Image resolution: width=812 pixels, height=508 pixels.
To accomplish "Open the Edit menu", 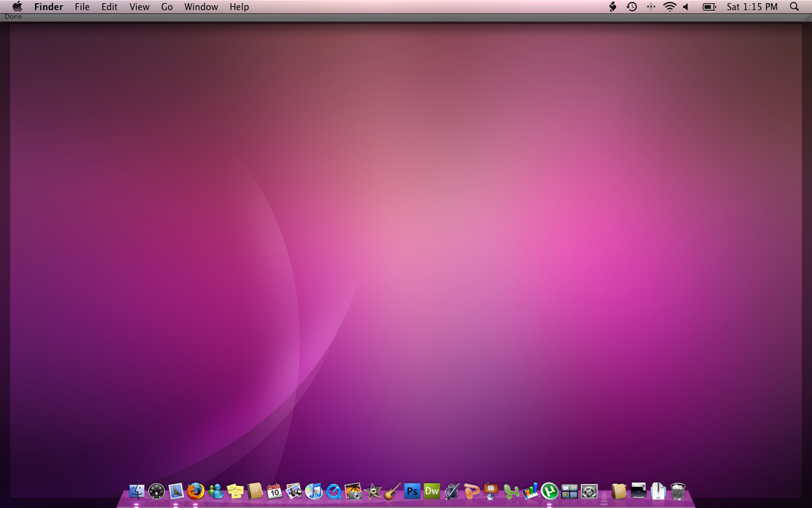I will pyautogui.click(x=110, y=7).
